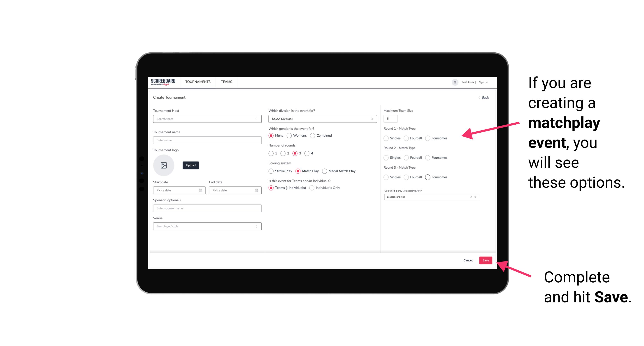Click the tournament logo upload icon

coord(164,165)
